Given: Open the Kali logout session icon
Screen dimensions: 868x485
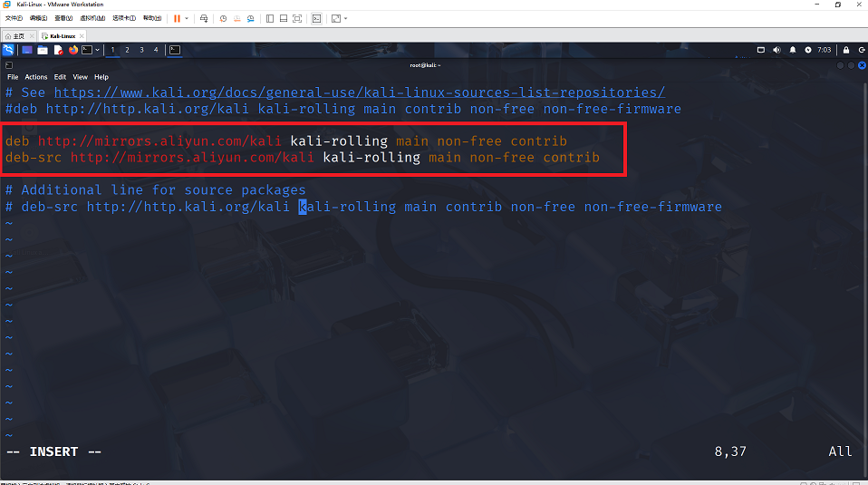Looking at the screenshot, I should coord(862,50).
